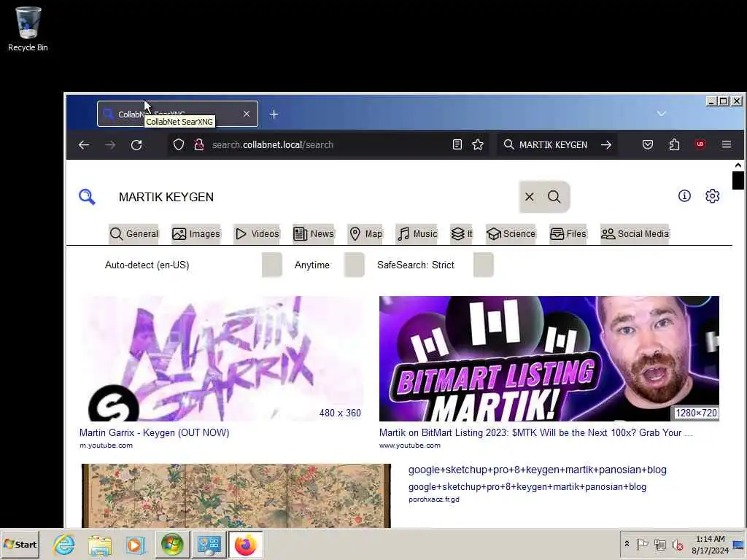Open the tracking protection shield icon
Screen dimensions: 747x560
coord(179,145)
